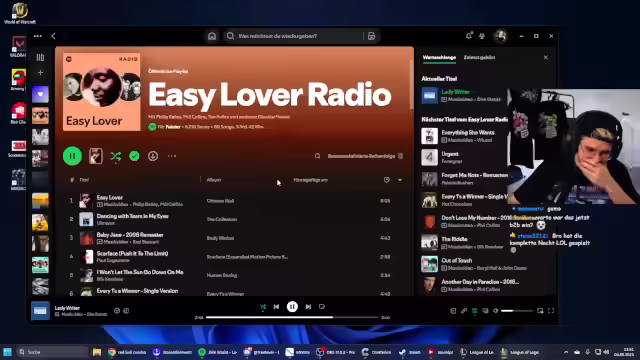Open the three-dot menu at top left
Viewport: 640px width, 360px height.
(38, 36)
